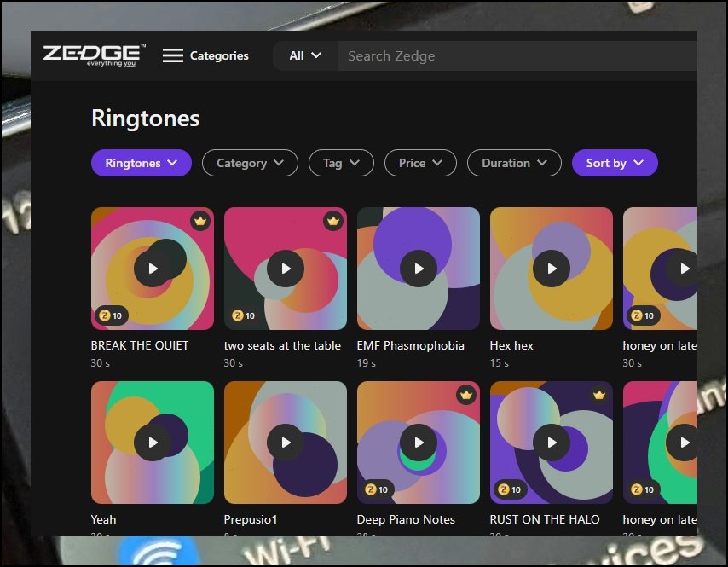The height and width of the screenshot is (567, 728).
Task: Open the Yeah title link
Action: point(103,519)
